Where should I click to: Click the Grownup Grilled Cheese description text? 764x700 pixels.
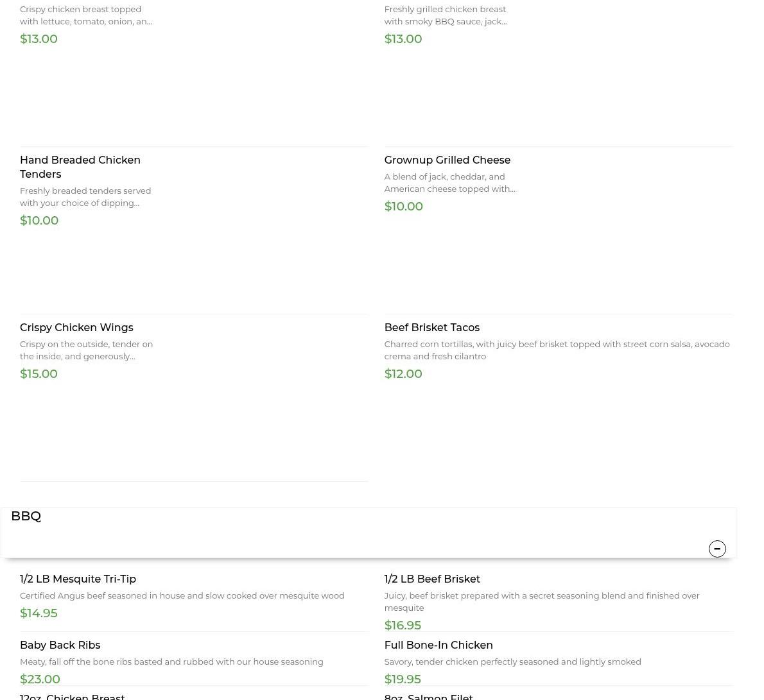click(449, 182)
